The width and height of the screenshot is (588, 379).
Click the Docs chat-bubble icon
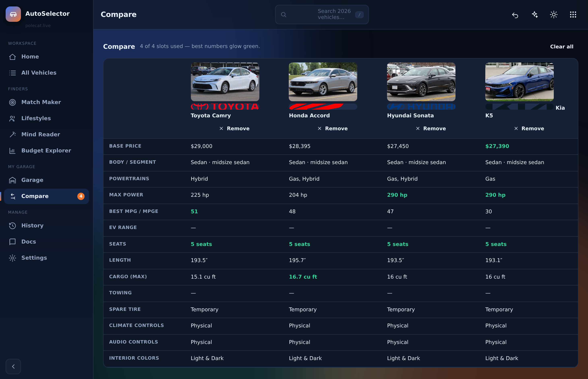click(12, 242)
